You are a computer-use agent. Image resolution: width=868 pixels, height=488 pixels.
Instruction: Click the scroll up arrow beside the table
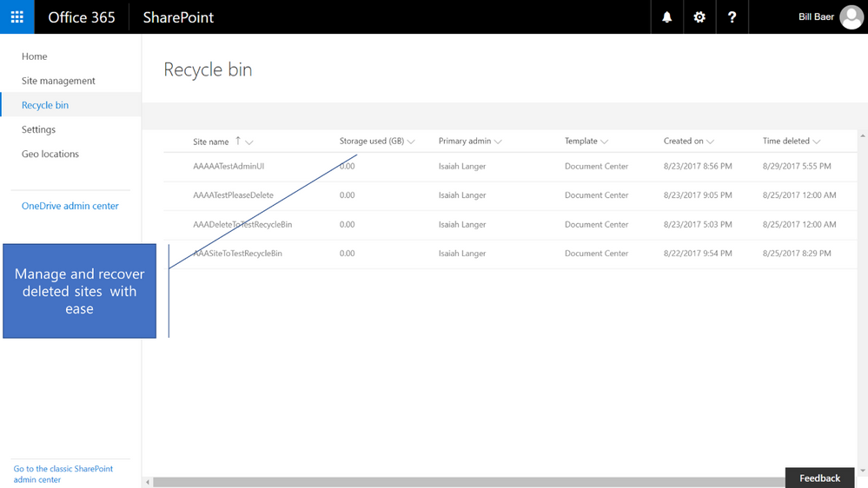tap(863, 135)
